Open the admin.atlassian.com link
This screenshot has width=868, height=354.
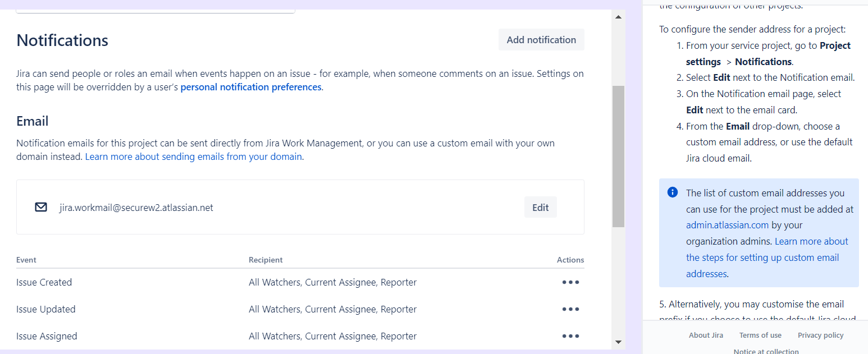727,225
